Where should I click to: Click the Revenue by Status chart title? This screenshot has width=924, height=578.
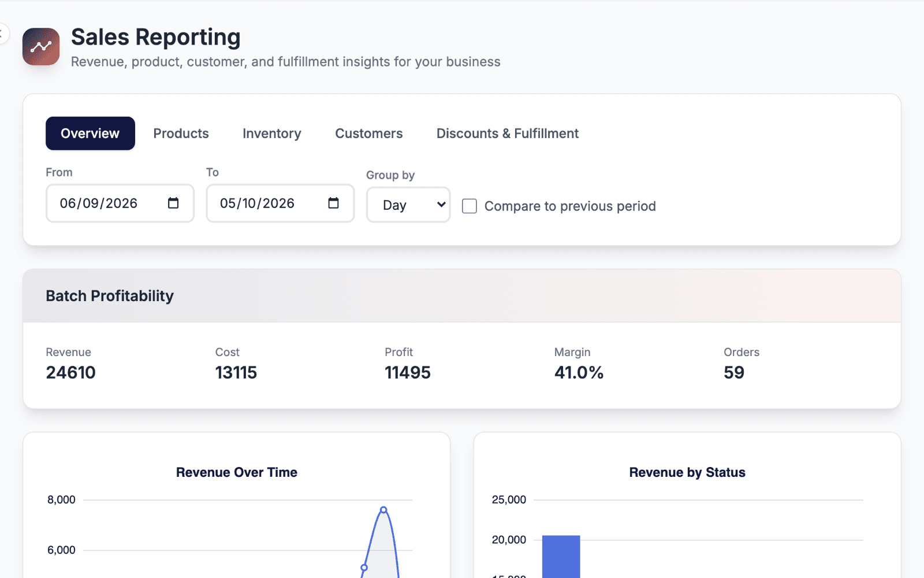point(687,472)
